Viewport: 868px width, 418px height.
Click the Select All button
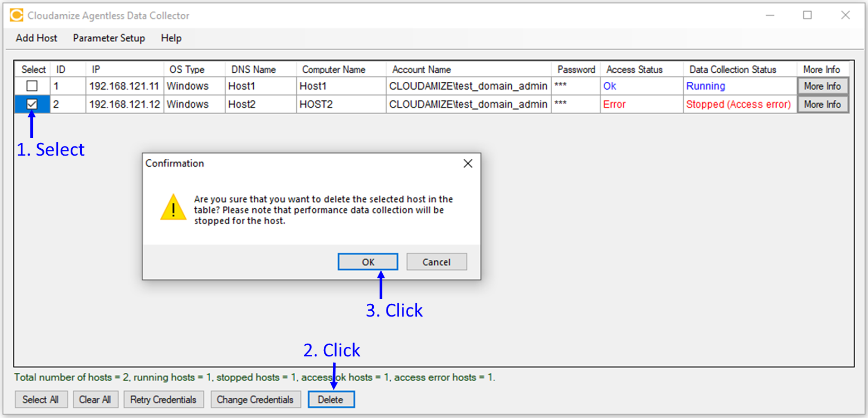[x=40, y=399]
